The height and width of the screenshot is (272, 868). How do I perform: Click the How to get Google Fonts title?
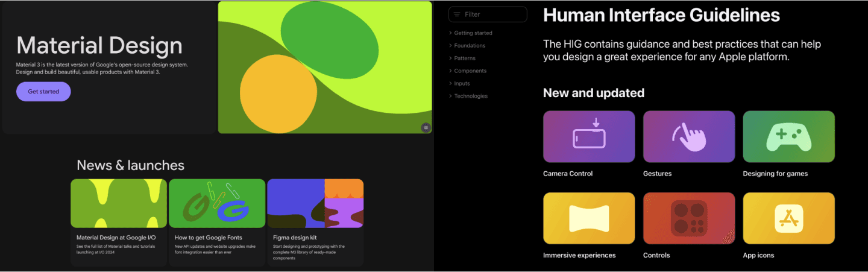(x=209, y=238)
